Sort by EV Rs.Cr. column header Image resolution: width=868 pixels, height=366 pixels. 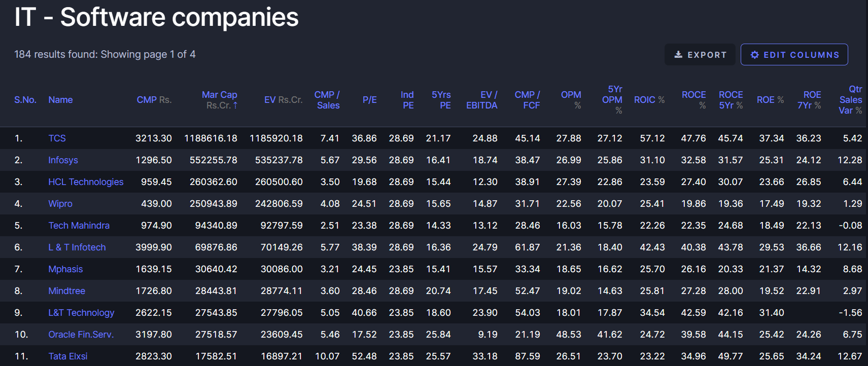click(x=284, y=100)
